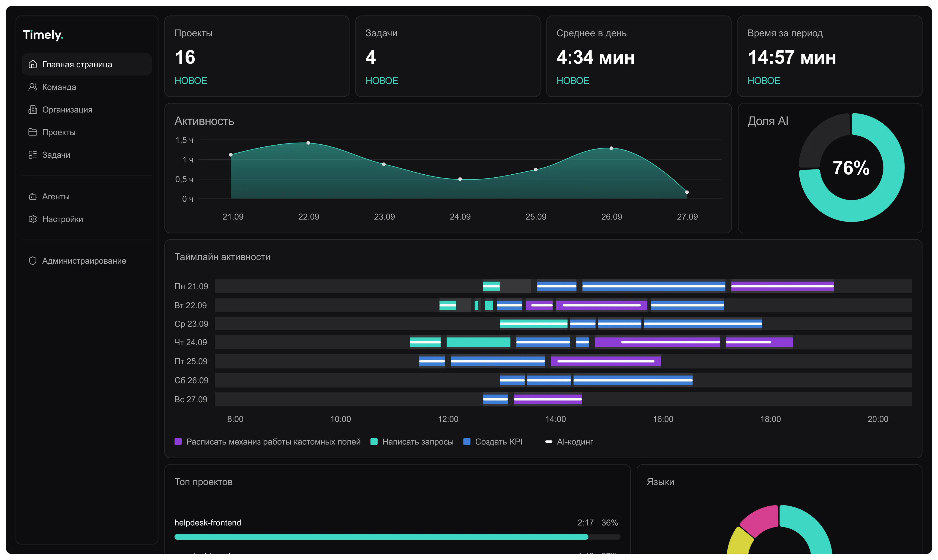Click the home icon beside Главная страница
Viewport: 938px width, 560px height.
pyautogui.click(x=33, y=65)
